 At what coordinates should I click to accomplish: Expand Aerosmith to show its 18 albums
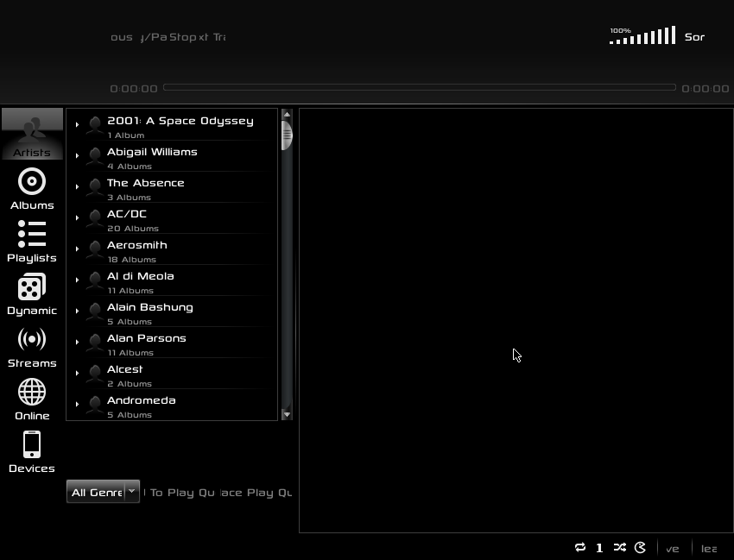[x=77, y=249]
